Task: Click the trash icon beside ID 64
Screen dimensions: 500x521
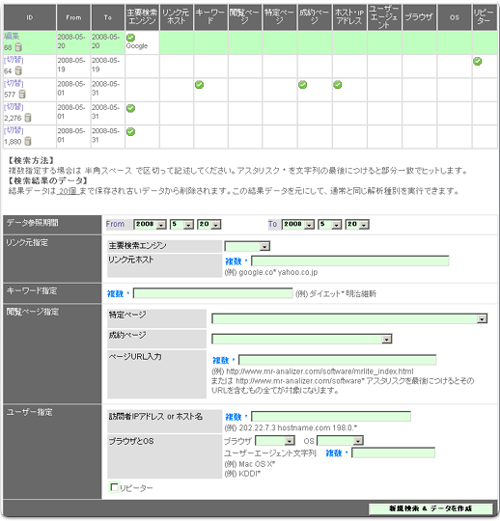Action: [x=19, y=71]
